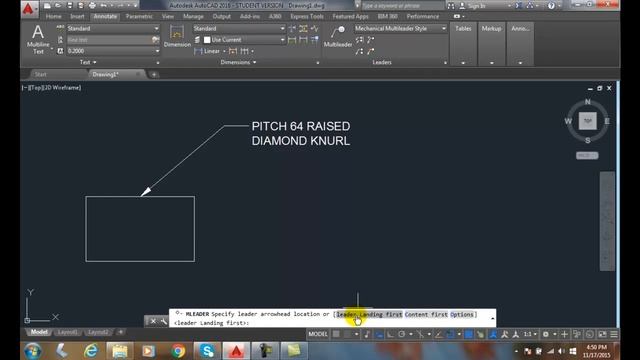Toggle lineweight display in status bar

[x=469, y=334]
